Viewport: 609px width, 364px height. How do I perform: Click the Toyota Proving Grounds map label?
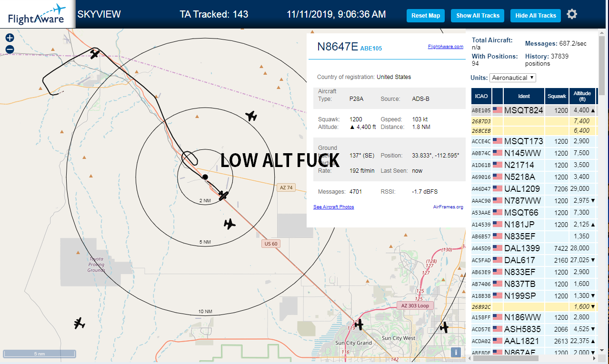[x=96, y=265]
